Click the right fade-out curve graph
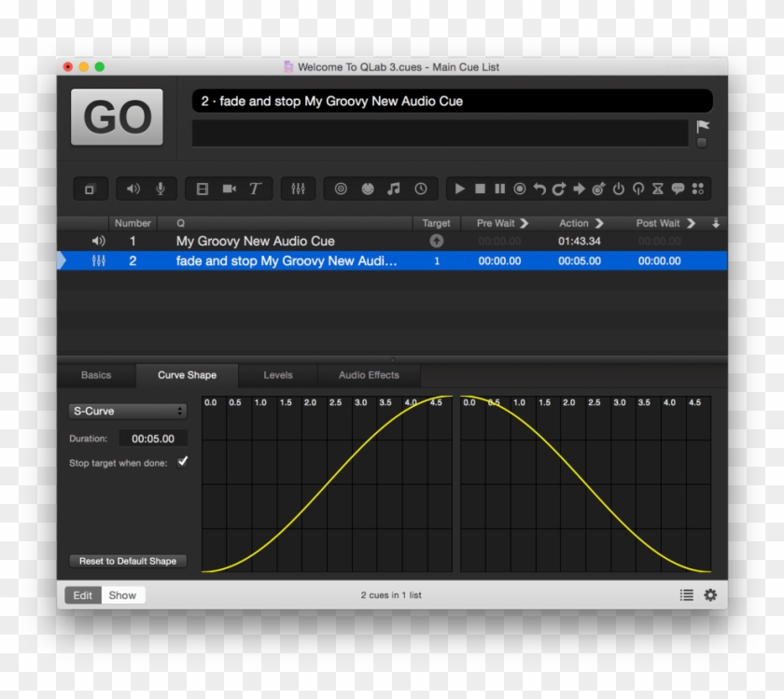 (x=585, y=484)
